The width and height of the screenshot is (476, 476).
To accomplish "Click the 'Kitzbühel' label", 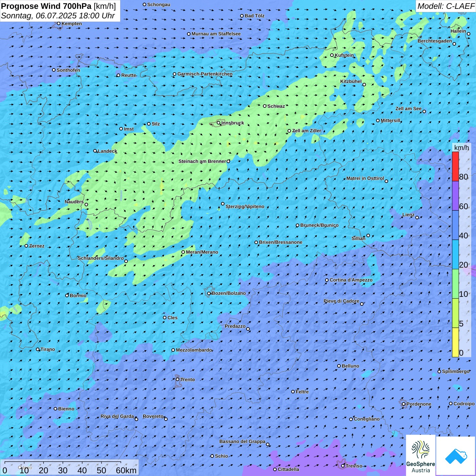I will pos(351,81).
